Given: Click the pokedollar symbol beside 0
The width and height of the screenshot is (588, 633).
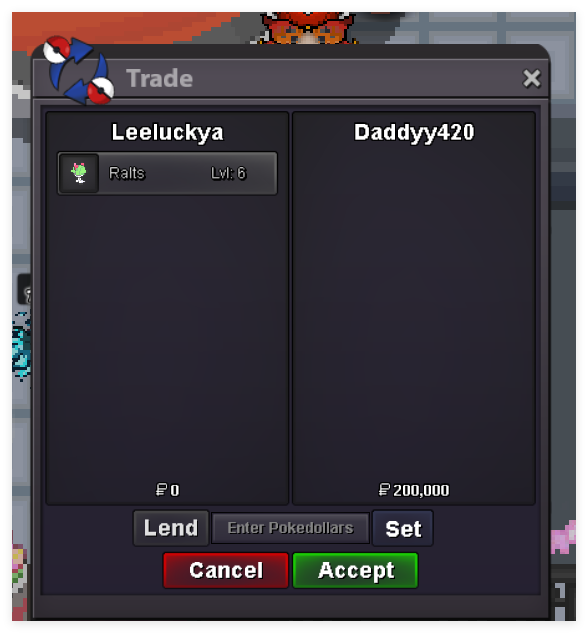Looking at the screenshot, I should 161,490.
